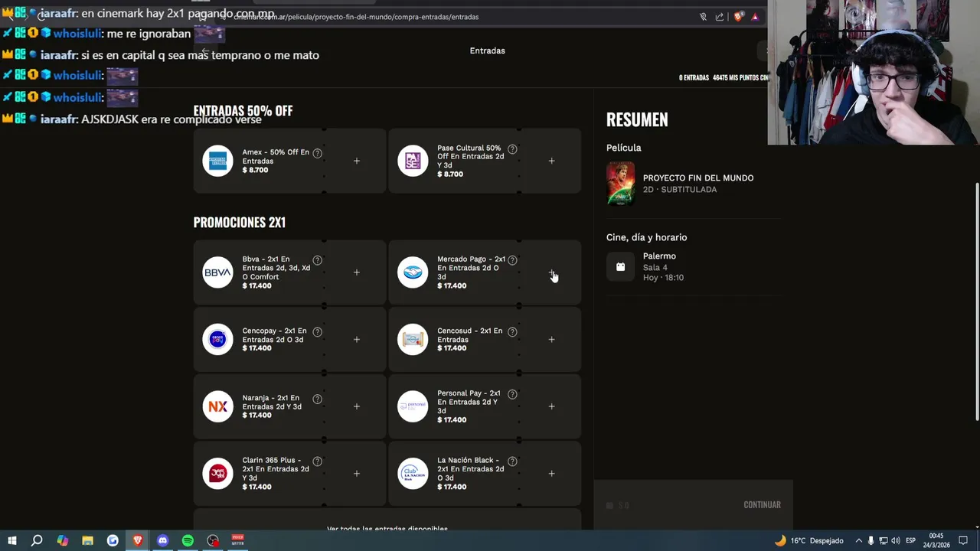Open help info for Pase Cultural 50% Off
The image size is (980, 551).
tap(512, 149)
